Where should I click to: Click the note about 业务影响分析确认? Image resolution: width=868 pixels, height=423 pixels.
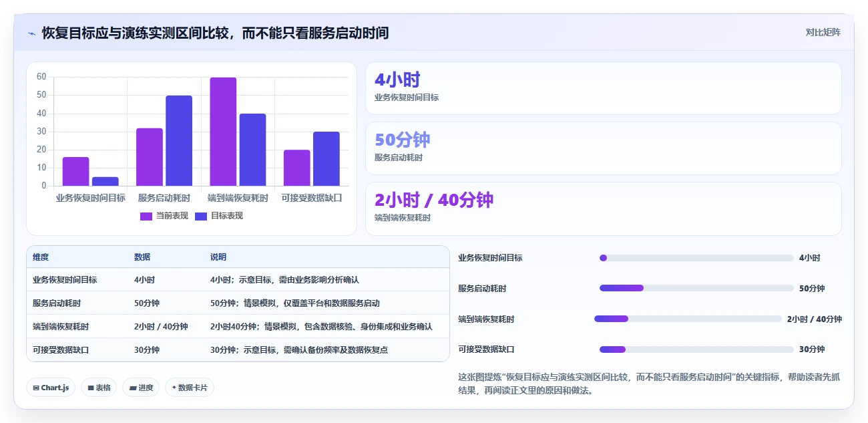click(284, 280)
